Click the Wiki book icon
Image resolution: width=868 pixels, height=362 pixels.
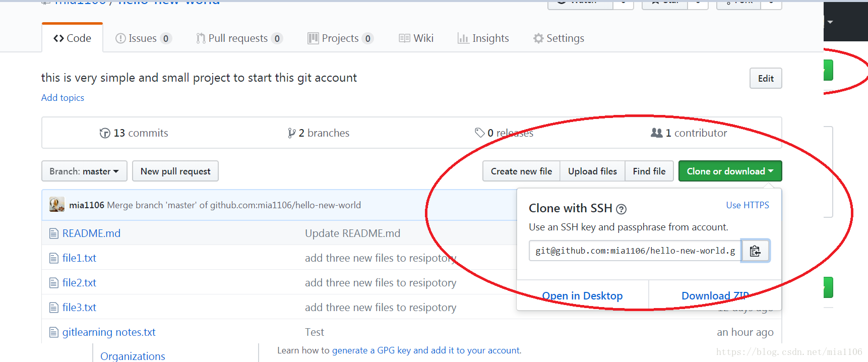404,38
